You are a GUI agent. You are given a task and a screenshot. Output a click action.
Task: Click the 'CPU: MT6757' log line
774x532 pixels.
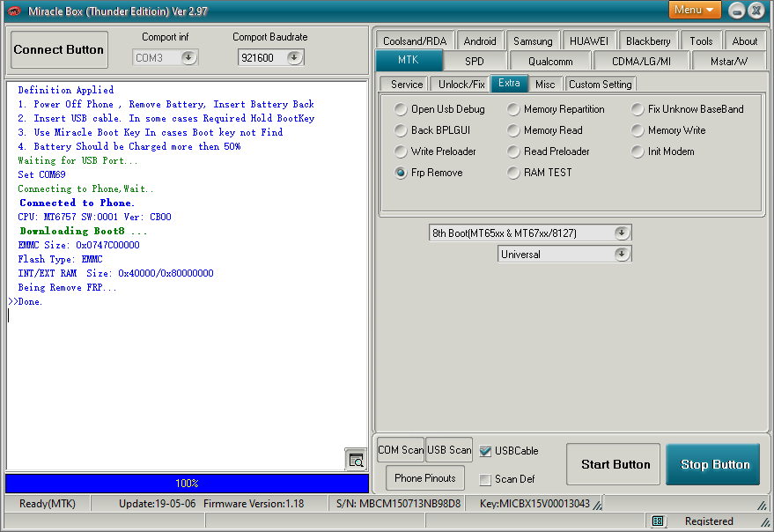coord(94,217)
